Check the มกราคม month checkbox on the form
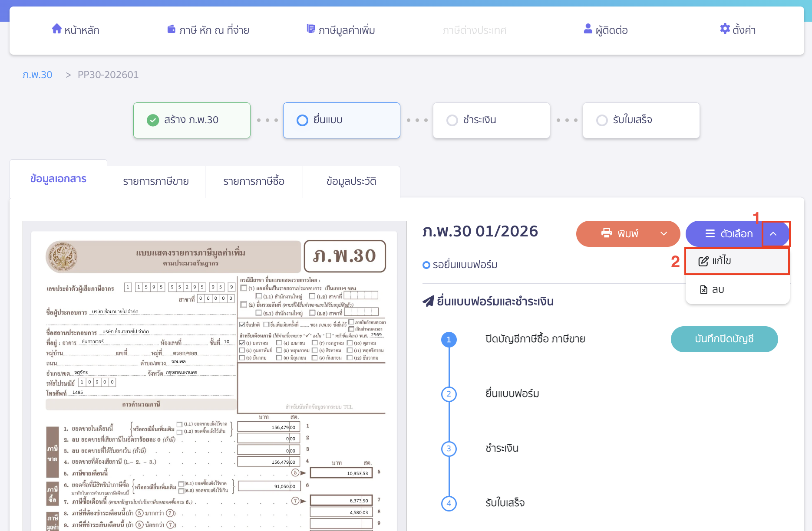Image resolution: width=812 pixels, height=531 pixels. pos(242,343)
